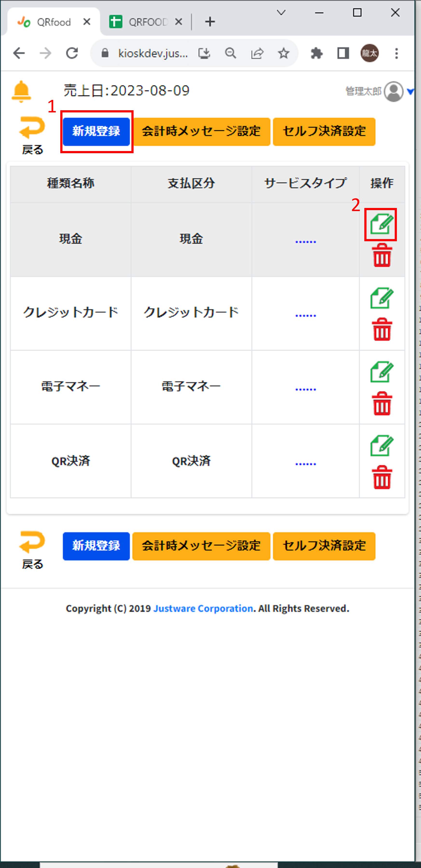Open top 会計時メッセージ設定 button
The height and width of the screenshot is (868, 421).
[201, 131]
